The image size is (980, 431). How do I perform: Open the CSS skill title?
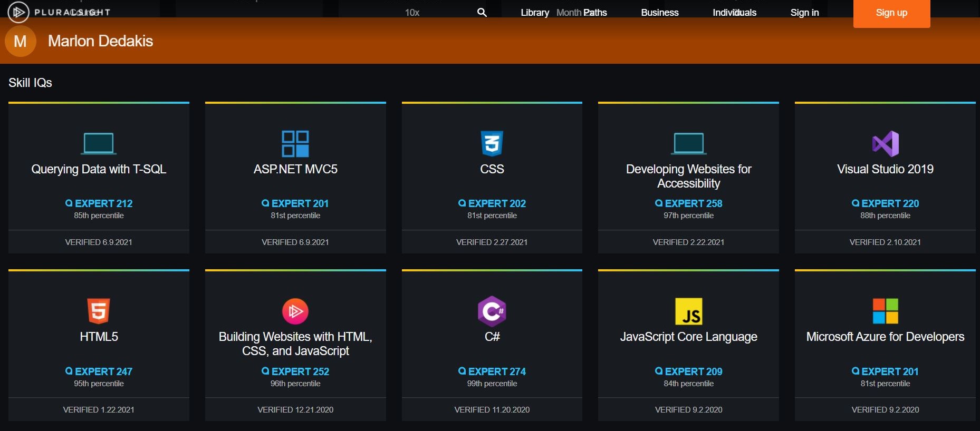click(x=492, y=169)
